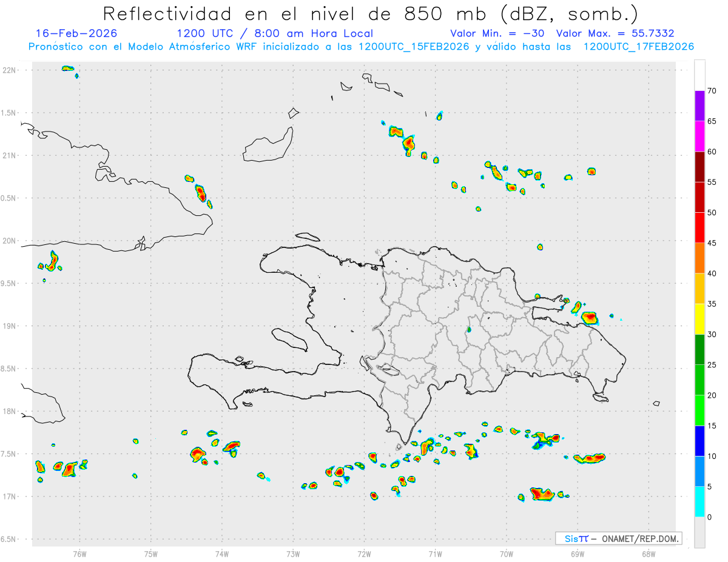Screen dimensions: 728x562
Task: Click the colorbar tick label '20'
Action: [712, 396]
